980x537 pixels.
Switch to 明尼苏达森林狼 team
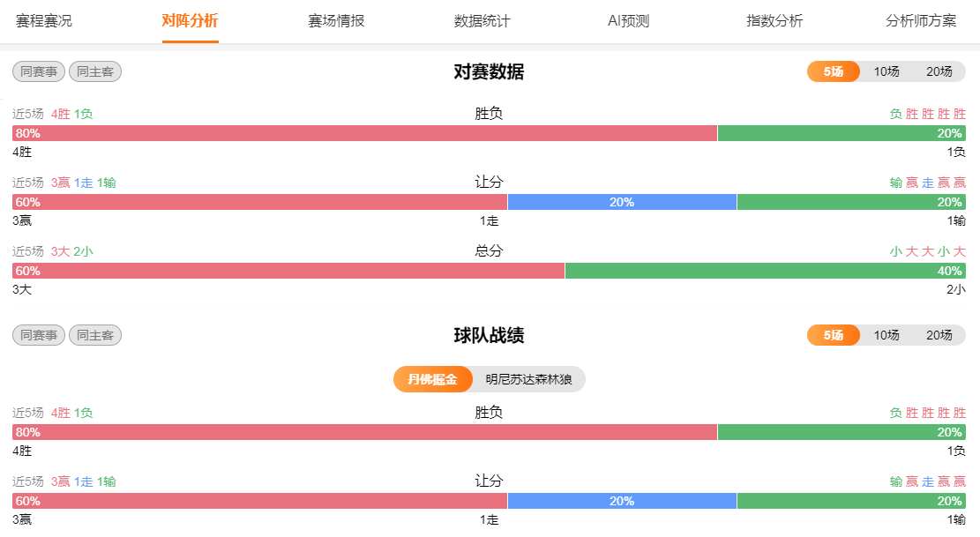(528, 379)
